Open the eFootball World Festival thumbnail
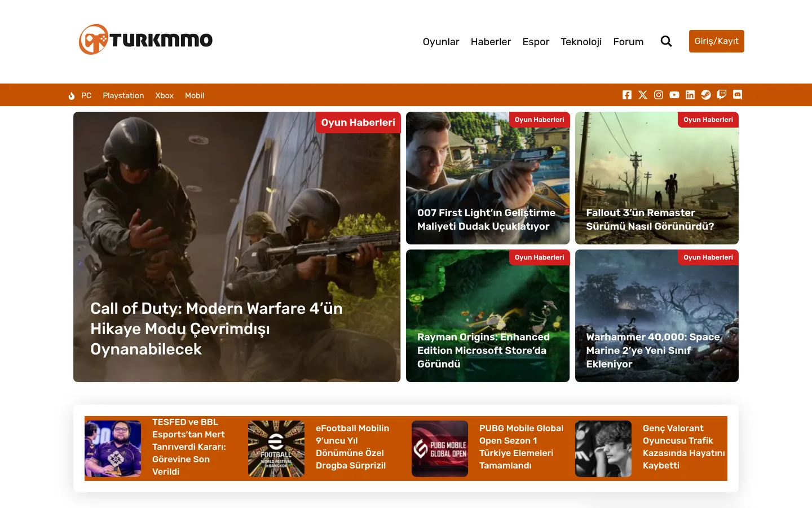The width and height of the screenshot is (812, 508). pyautogui.click(x=276, y=449)
